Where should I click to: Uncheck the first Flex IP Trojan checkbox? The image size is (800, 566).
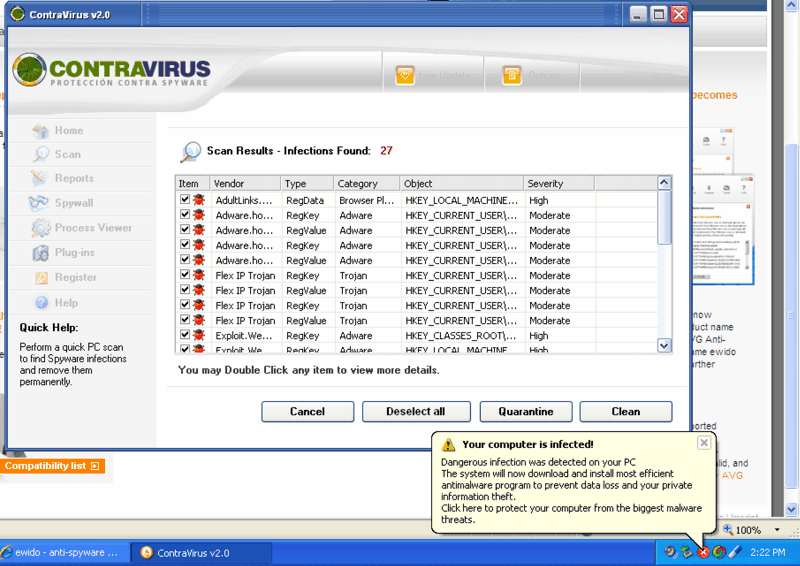185,275
